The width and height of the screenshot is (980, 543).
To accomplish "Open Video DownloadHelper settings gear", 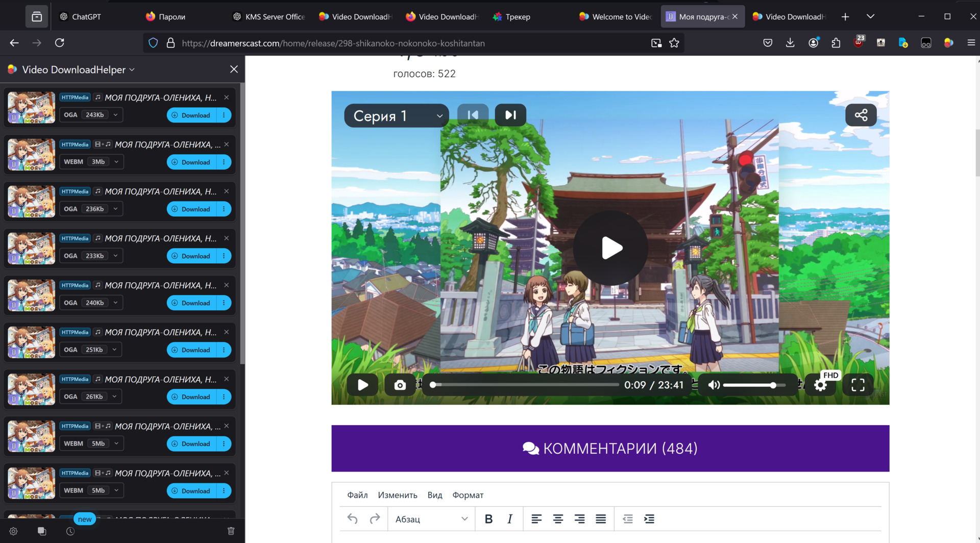I will (14, 531).
